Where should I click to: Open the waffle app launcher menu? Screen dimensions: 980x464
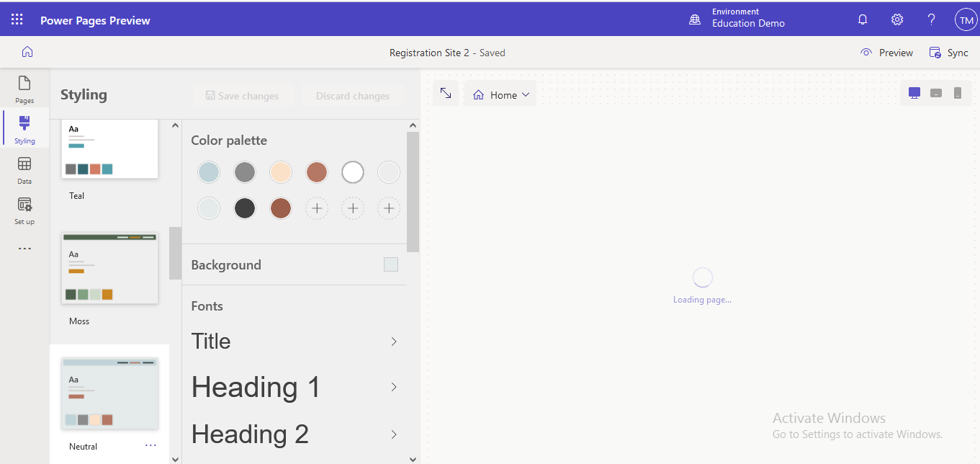coord(16,19)
